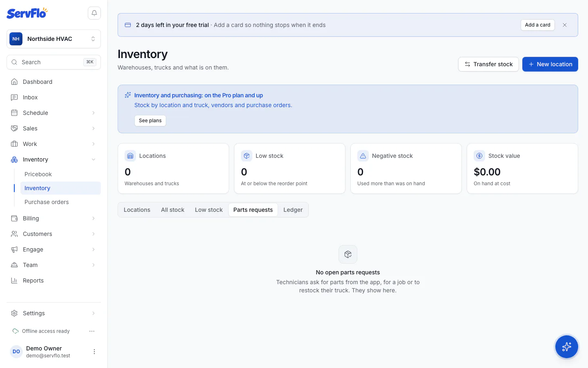Click the DO user avatar
This screenshot has width=588, height=368.
16,352
